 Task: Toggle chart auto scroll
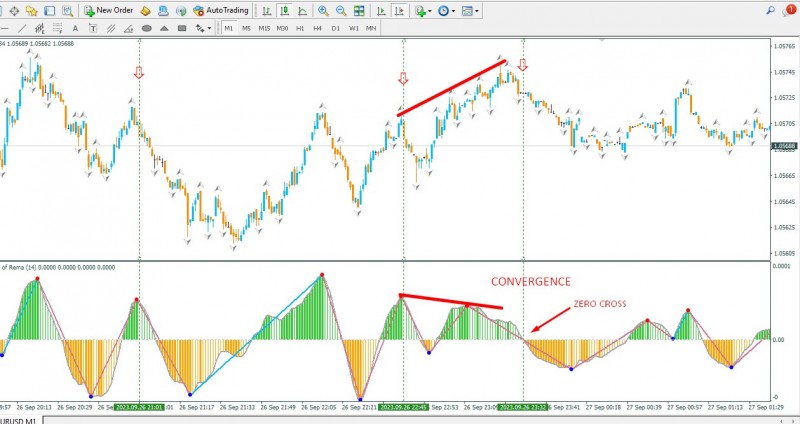(381, 10)
